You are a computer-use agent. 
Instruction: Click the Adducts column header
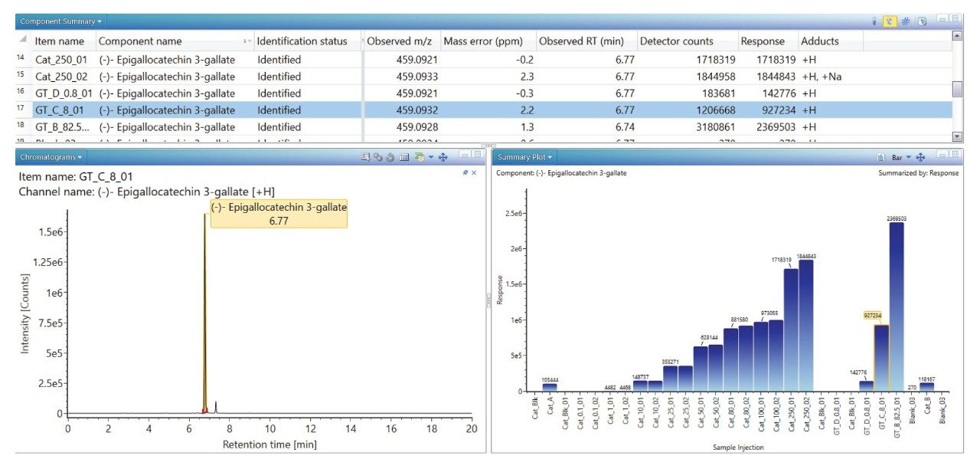coord(831,41)
